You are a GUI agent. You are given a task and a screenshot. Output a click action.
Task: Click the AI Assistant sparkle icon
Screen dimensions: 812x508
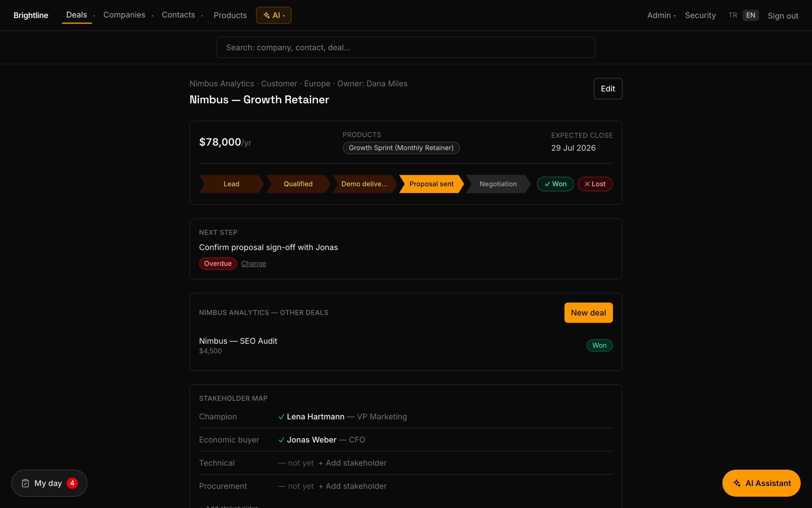pos(737,483)
